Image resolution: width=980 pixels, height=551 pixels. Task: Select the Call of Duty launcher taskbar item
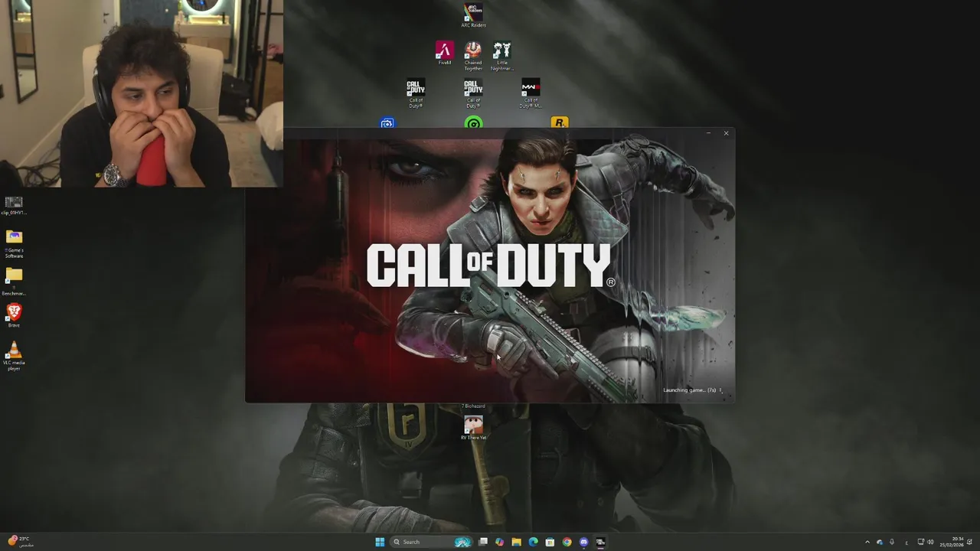point(600,542)
